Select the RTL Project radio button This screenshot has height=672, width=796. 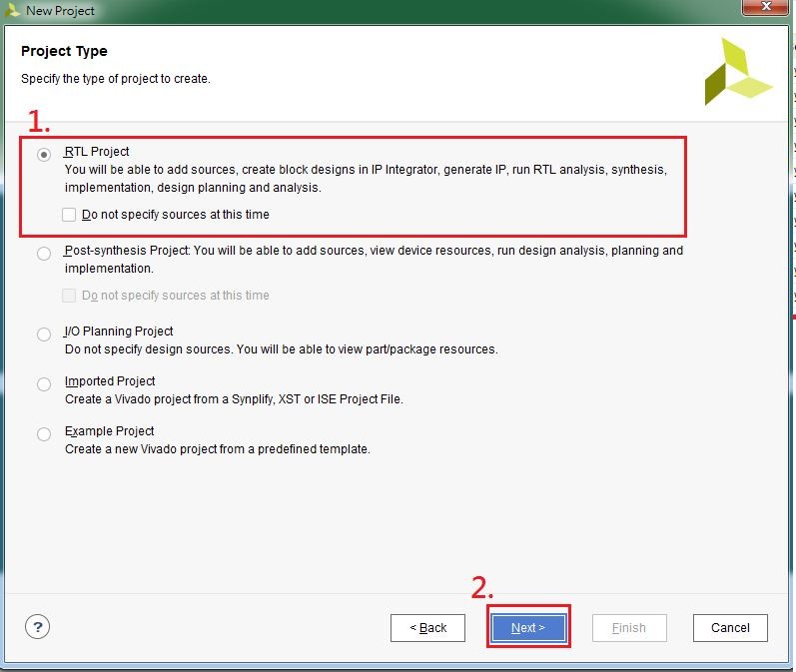[x=44, y=155]
